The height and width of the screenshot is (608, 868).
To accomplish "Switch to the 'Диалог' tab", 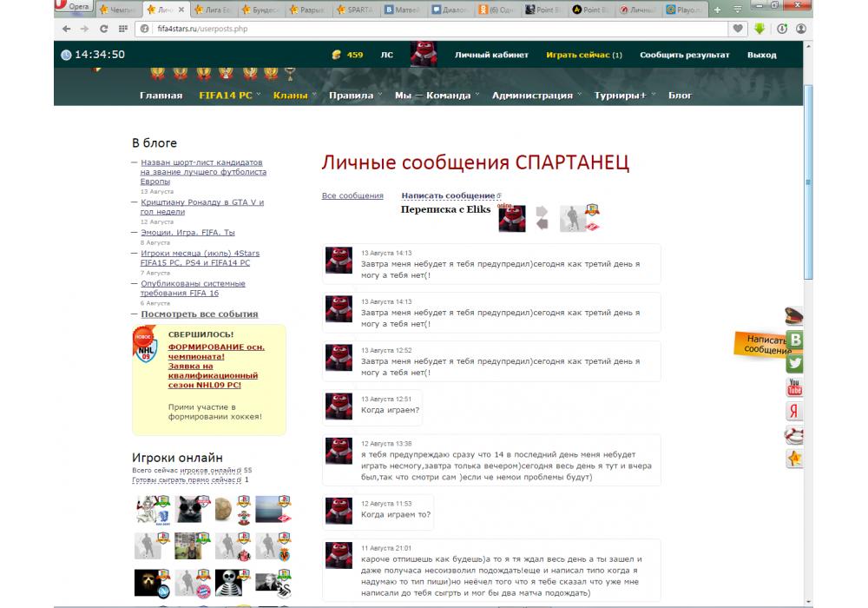I will point(450,10).
